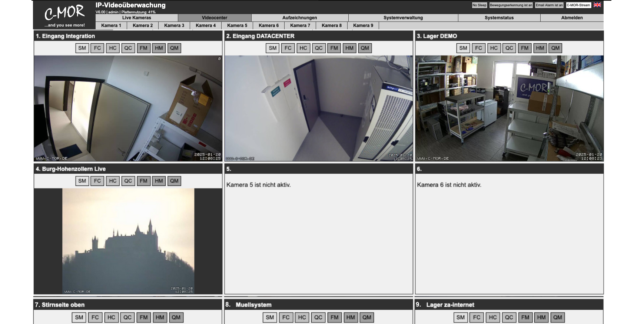Click Abmelden to log out

pyautogui.click(x=572, y=18)
